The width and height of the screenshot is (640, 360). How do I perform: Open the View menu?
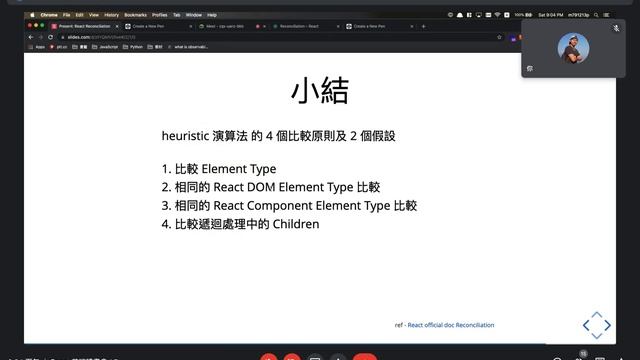pos(94,15)
